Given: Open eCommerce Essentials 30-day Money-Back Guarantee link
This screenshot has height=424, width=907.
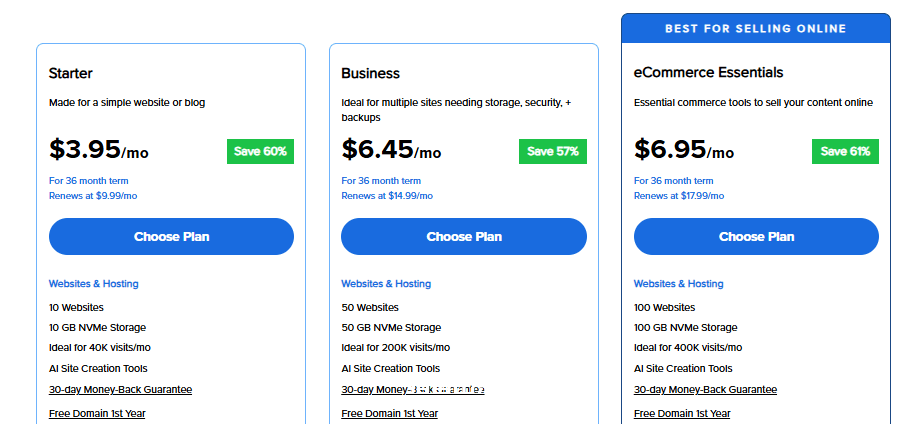Looking at the screenshot, I should click(705, 389).
